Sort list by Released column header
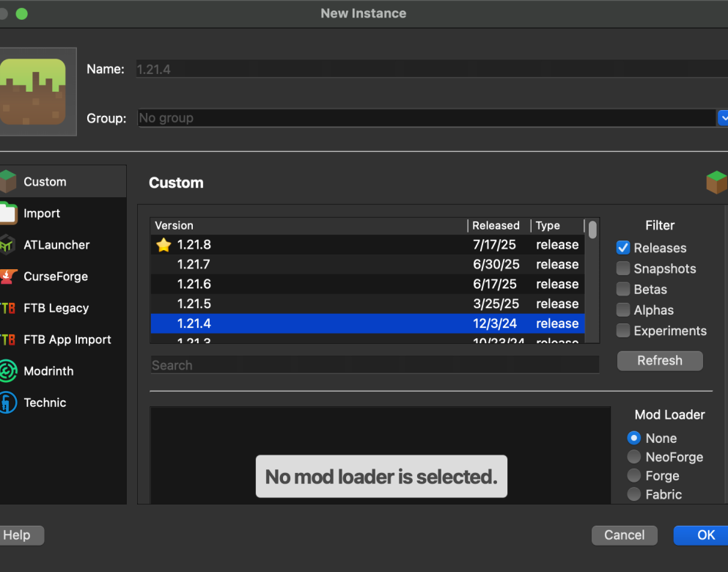The image size is (728, 572). pyautogui.click(x=497, y=226)
